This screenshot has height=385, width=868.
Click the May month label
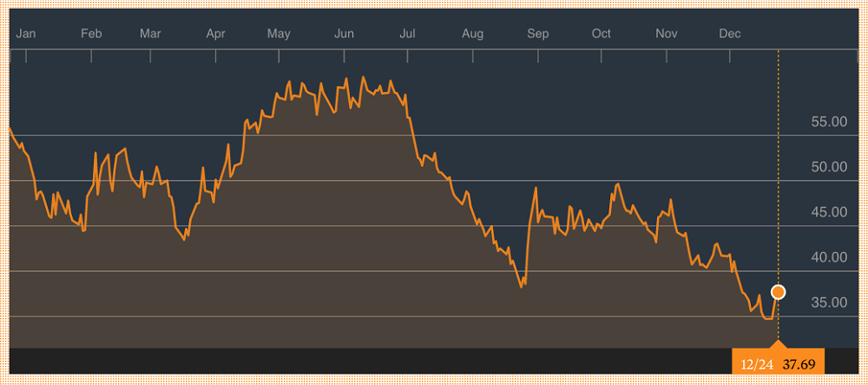[x=279, y=34]
